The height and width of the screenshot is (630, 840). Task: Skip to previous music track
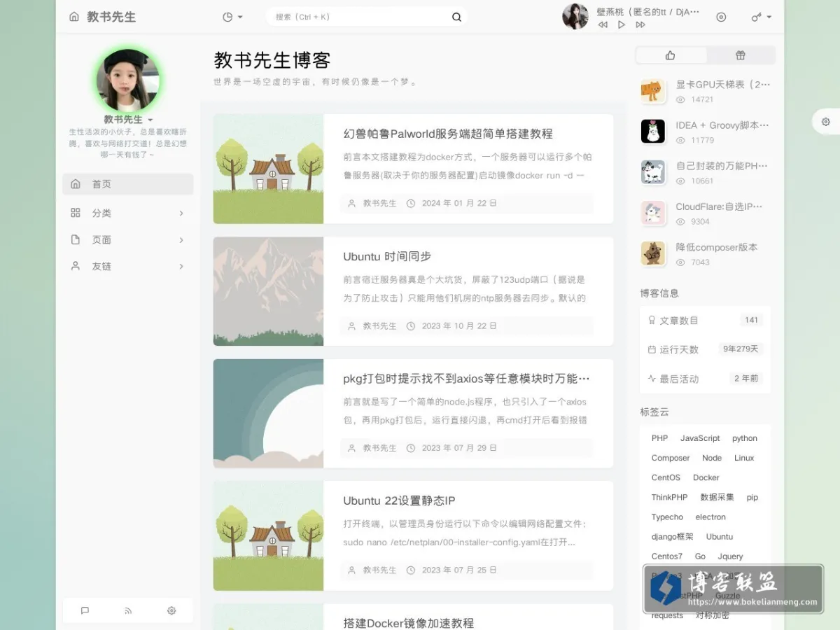click(x=603, y=24)
